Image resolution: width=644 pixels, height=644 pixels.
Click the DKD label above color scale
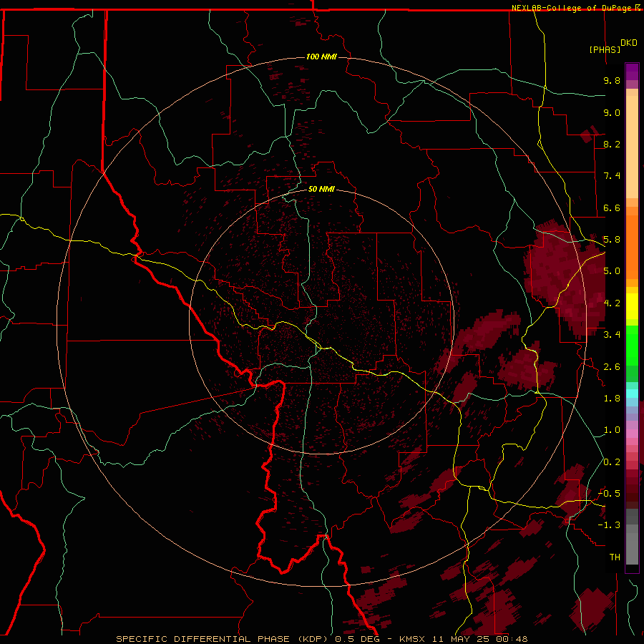tap(629, 43)
